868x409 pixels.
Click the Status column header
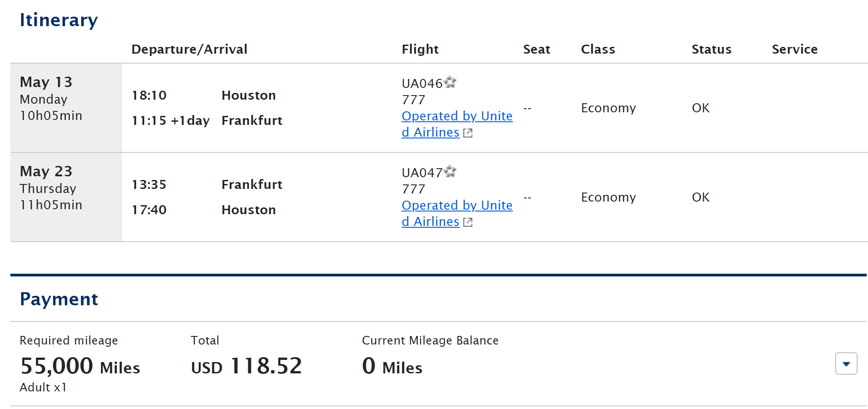tap(711, 49)
